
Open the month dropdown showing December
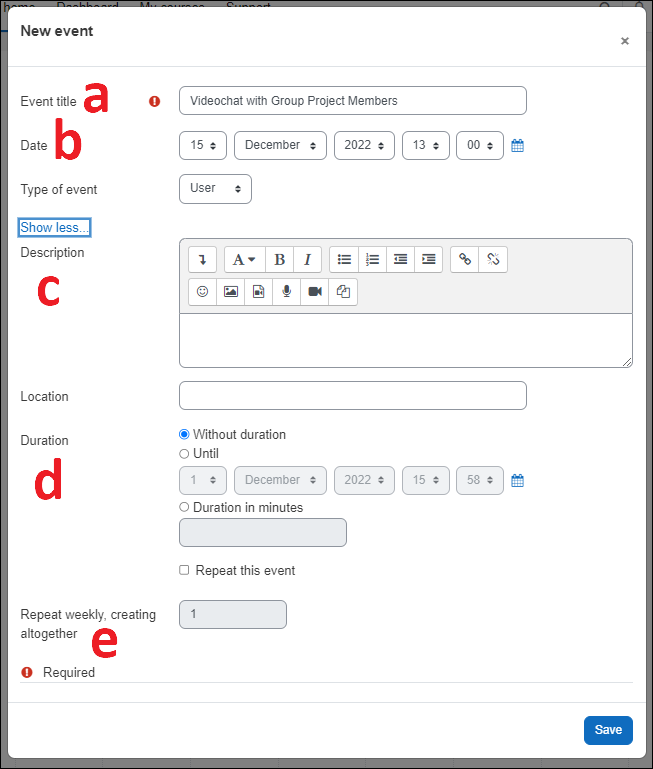coord(280,146)
